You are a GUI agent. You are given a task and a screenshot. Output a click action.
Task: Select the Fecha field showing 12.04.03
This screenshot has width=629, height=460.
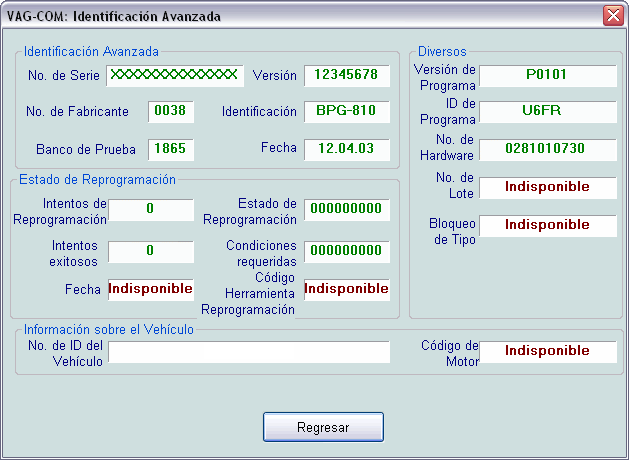pos(346,148)
